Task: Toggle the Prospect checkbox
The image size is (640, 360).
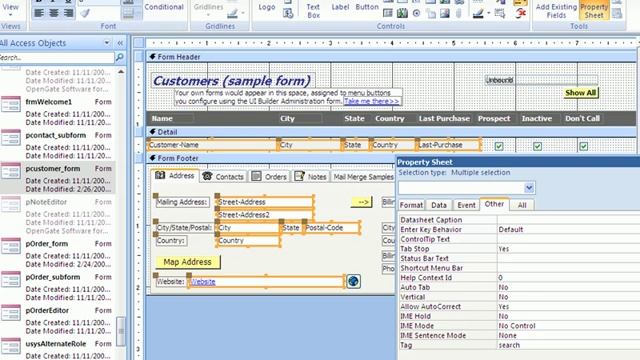Action: pyautogui.click(x=499, y=146)
